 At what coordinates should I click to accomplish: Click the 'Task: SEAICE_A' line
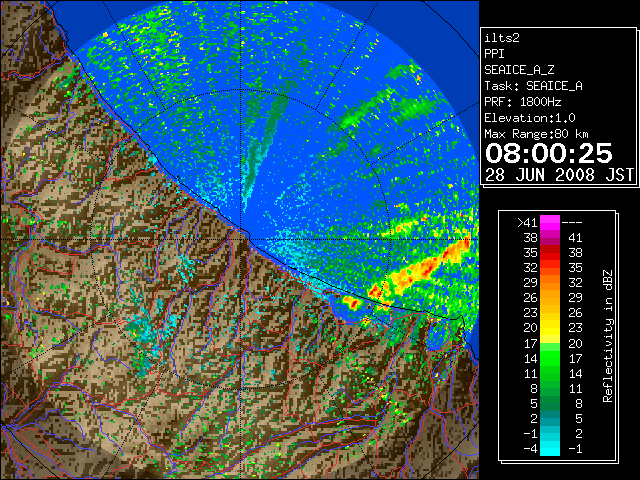[533, 86]
